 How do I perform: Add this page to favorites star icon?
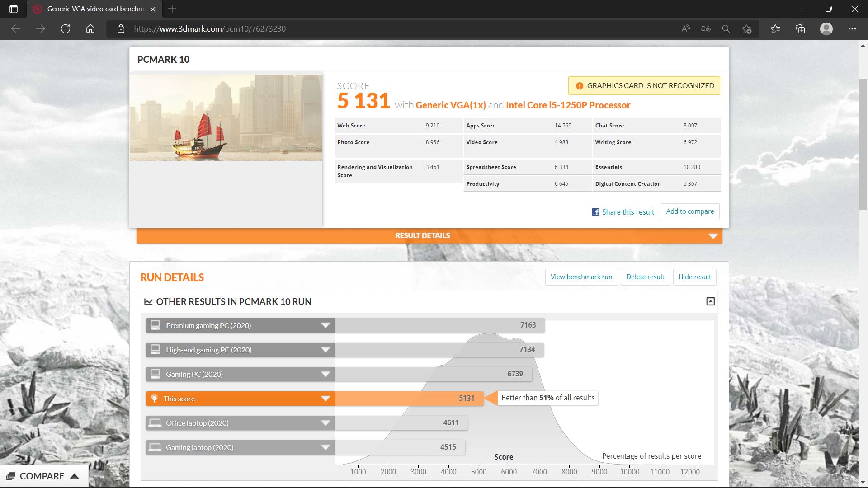pos(746,29)
